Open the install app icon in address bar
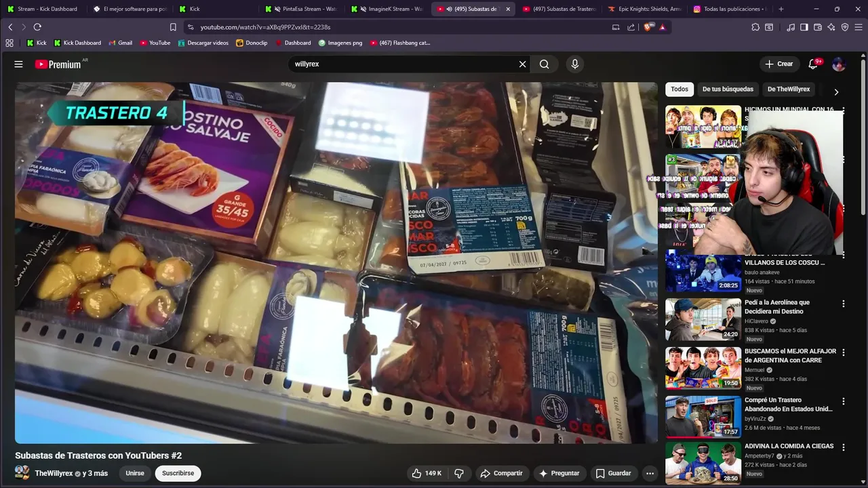The width and height of the screenshot is (868, 488). 616,27
